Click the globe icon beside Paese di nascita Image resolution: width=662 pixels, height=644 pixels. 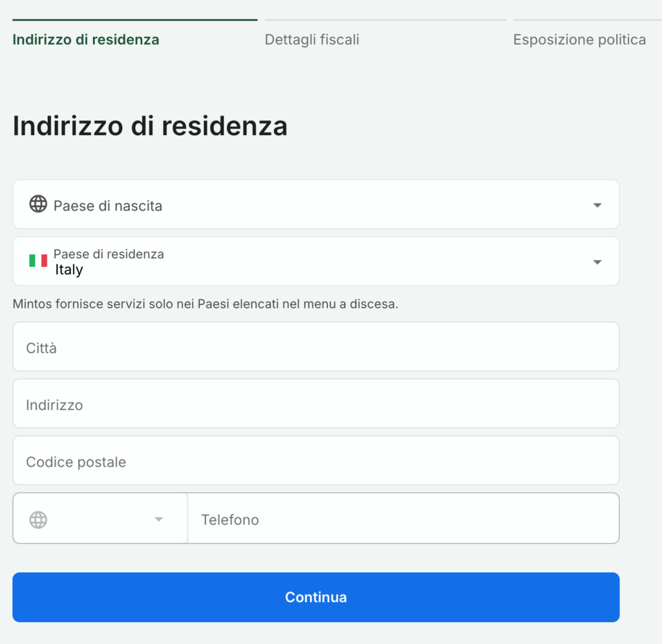point(38,204)
